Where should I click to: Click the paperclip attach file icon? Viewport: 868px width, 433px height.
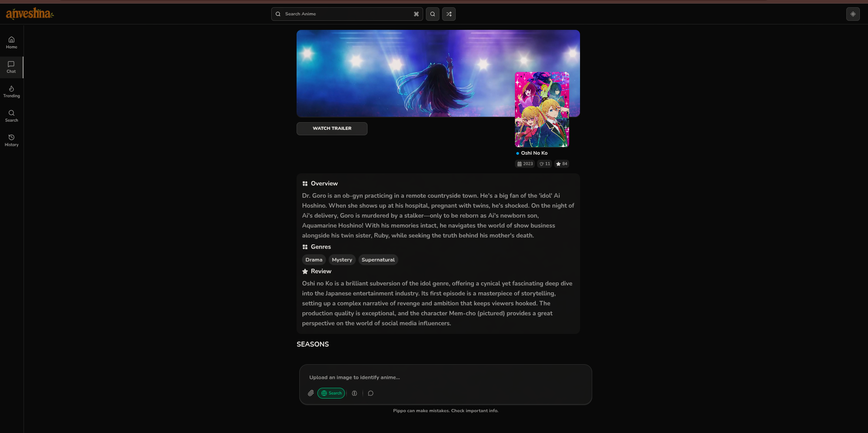click(x=311, y=393)
